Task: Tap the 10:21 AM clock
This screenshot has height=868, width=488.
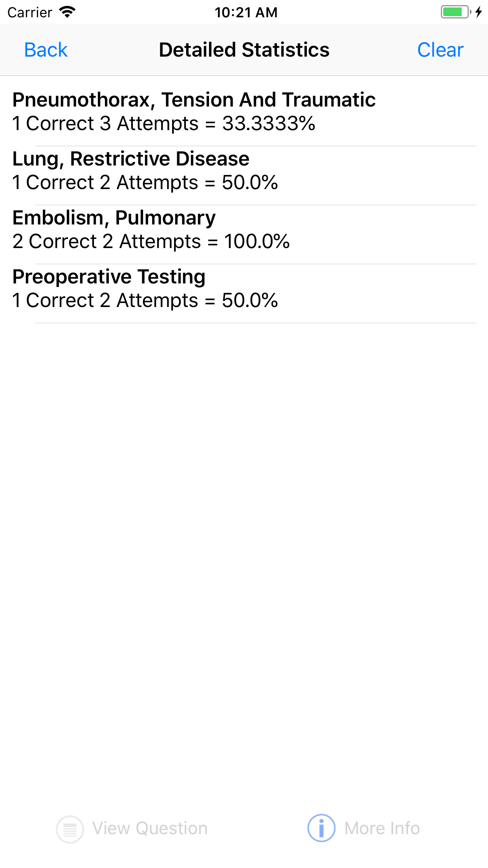Action: (246, 13)
